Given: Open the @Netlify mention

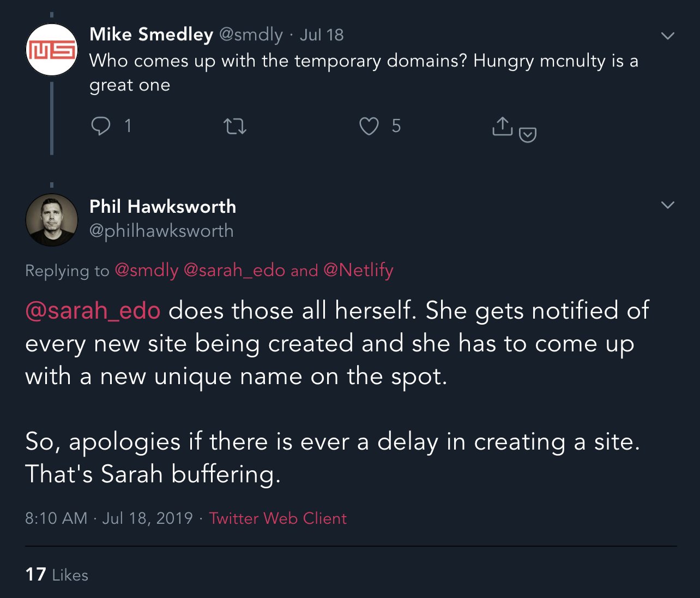Looking at the screenshot, I should tap(359, 270).
